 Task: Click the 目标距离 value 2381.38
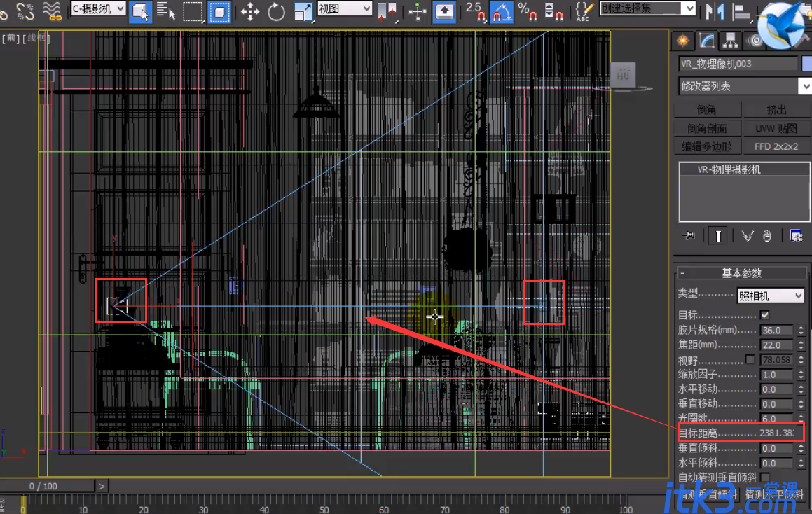[777, 433]
